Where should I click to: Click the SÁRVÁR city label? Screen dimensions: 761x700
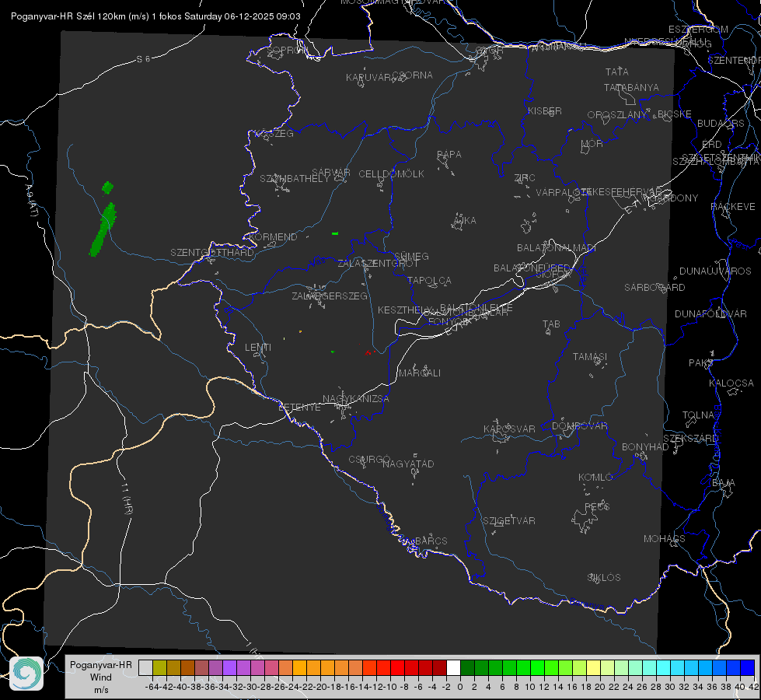[331, 173]
